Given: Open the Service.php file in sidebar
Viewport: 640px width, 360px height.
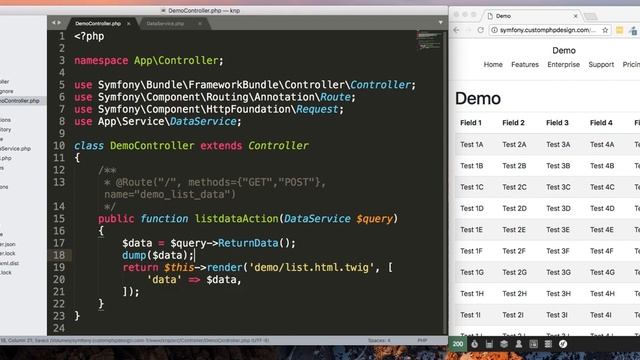Looking at the screenshot, I should 16,149.
